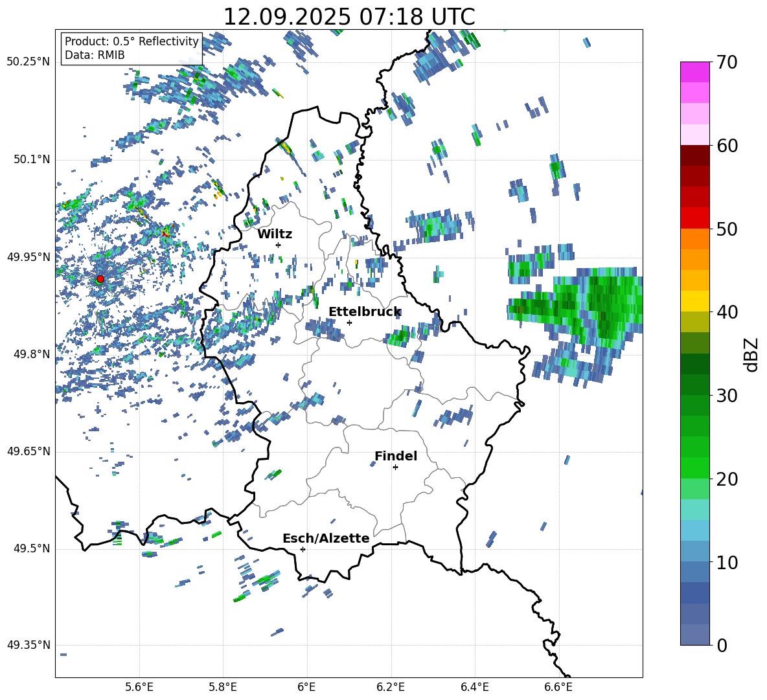This screenshot has width=767, height=700.
Task: Click the '5.6°E' longitude label
Action: pyautogui.click(x=139, y=687)
